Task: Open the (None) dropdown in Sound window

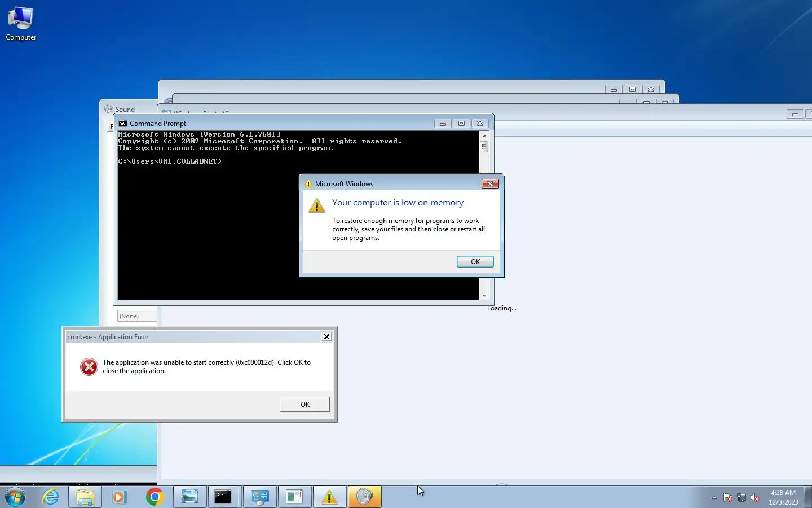Action: [136, 316]
